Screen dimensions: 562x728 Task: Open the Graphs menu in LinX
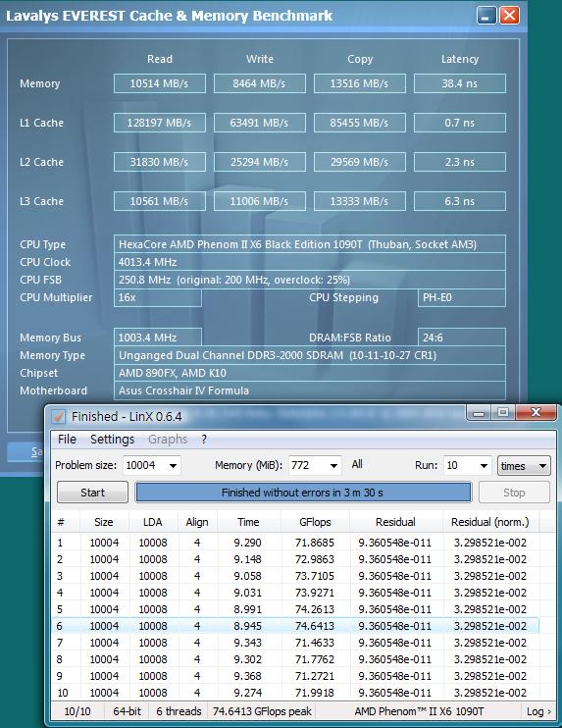coord(168,440)
